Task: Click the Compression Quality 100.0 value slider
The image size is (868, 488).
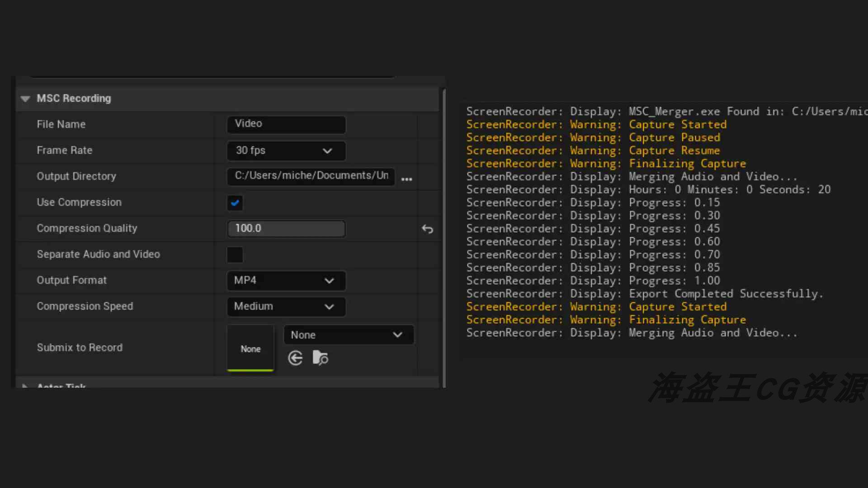Action: click(286, 229)
